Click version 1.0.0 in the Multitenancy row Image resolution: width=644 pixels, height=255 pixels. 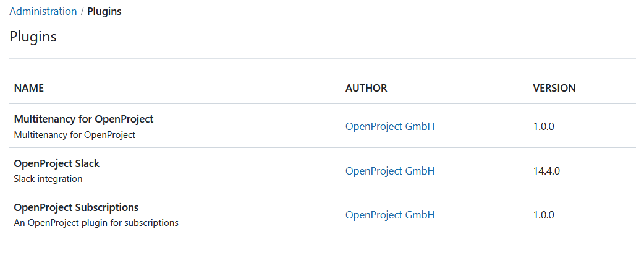coord(543,126)
